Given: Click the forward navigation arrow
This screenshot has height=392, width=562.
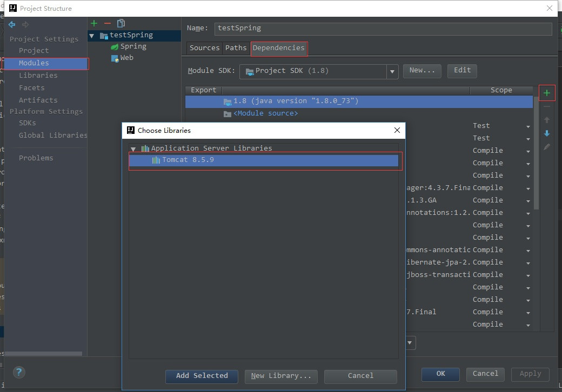Looking at the screenshot, I should (25, 24).
